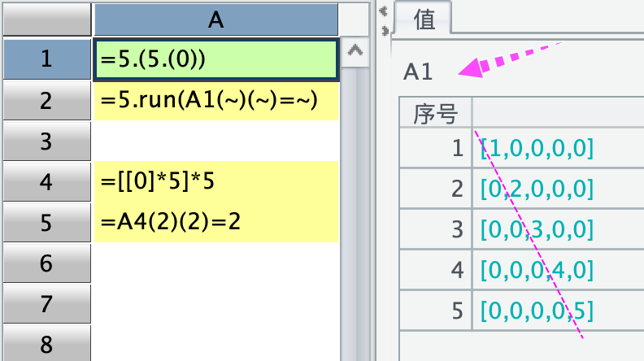
Task: Click empty cell A3
Action: coord(216,141)
